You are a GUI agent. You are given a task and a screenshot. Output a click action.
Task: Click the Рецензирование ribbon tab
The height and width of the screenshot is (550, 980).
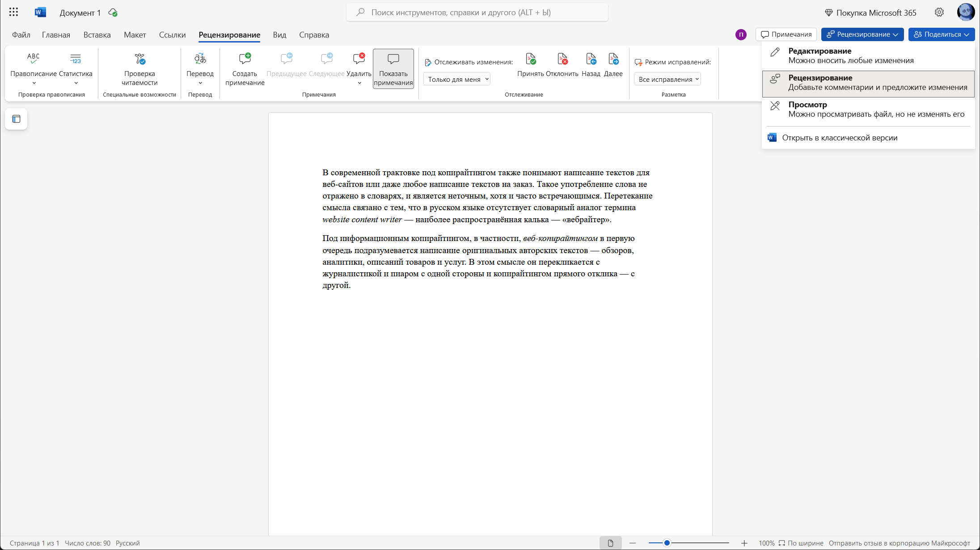click(x=229, y=35)
